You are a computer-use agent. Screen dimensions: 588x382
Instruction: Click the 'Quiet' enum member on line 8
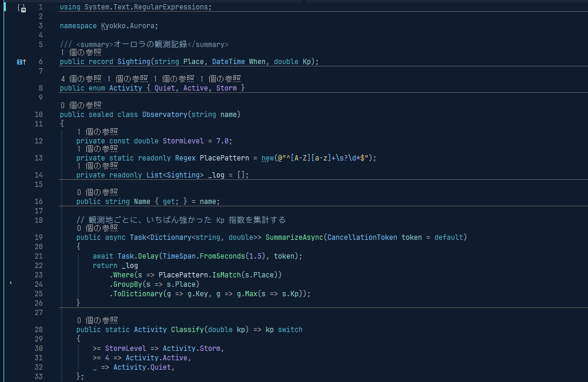[165, 88]
